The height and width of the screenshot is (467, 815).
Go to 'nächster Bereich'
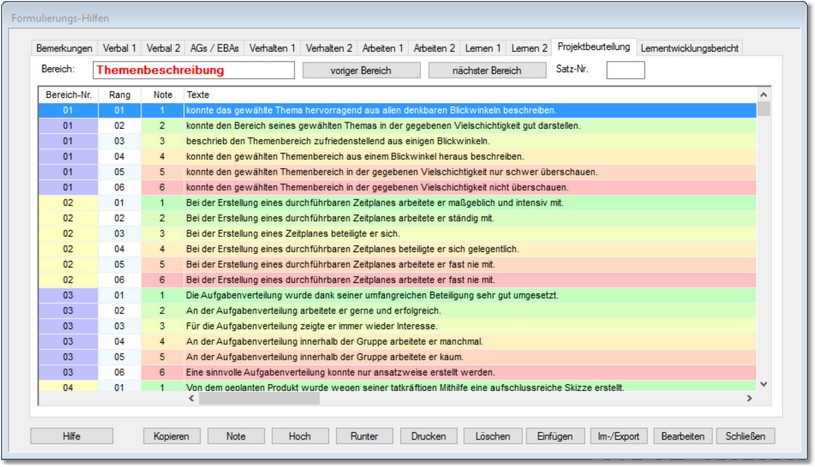pos(487,71)
